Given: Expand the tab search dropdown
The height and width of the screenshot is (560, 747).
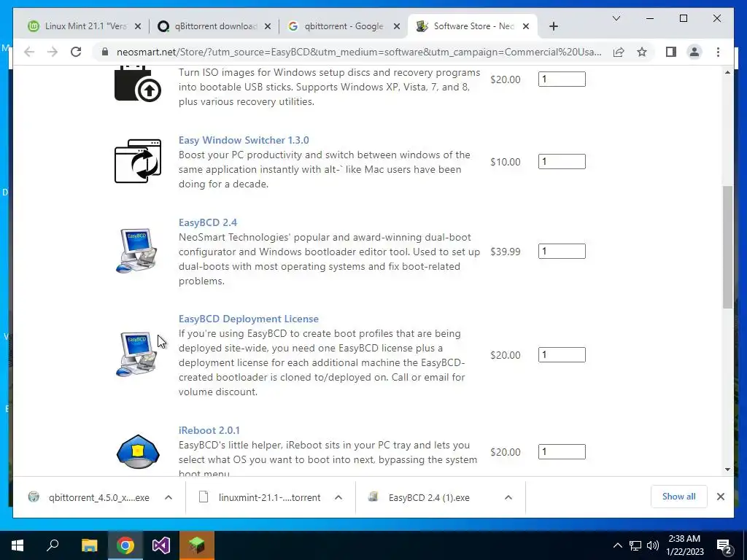Looking at the screenshot, I should pos(616,18).
